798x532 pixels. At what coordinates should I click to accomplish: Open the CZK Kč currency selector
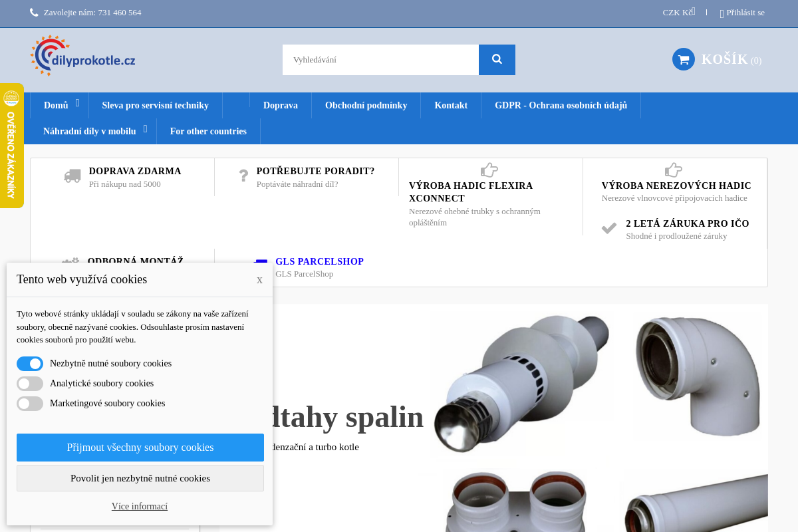pos(678,12)
